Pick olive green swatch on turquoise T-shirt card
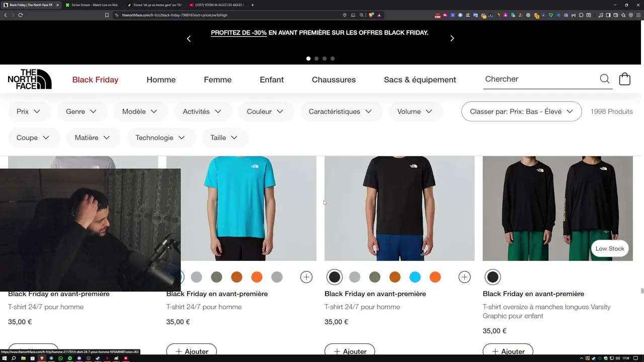This screenshot has height=362, width=644. point(216,277)
